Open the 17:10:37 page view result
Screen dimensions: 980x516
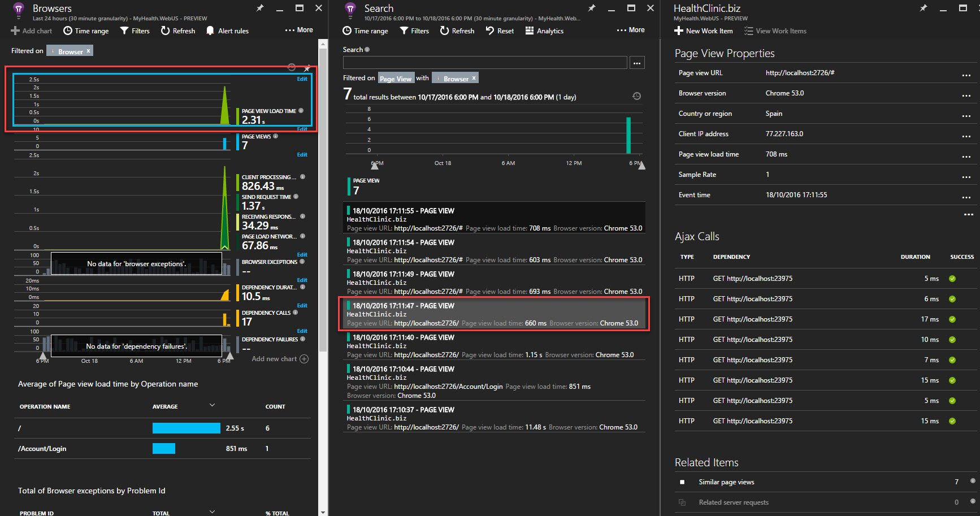[x=494, y=418]
